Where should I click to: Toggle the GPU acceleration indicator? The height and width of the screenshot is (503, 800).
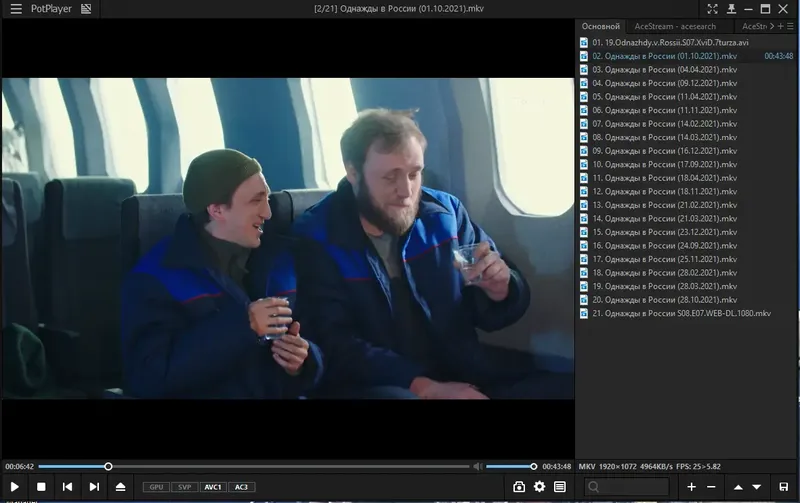coord(156,487)
